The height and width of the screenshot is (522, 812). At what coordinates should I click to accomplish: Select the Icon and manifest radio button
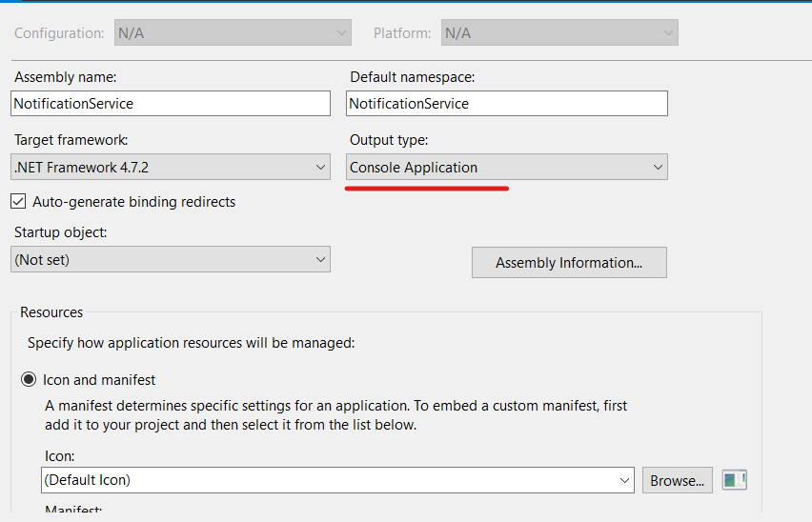29,379
